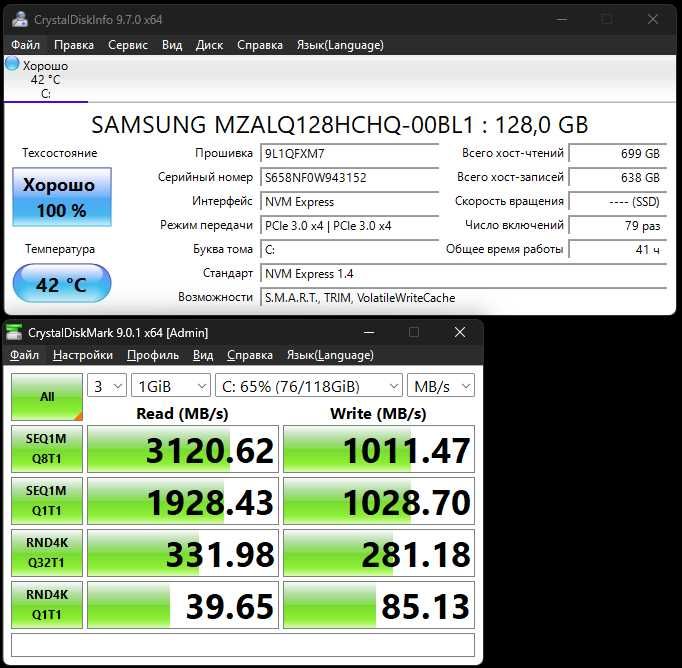The height and width of the screenshot is (668, 682).
Task: Click the RND4K Q1T1 read result 39.65
Action: pos(183,605)
